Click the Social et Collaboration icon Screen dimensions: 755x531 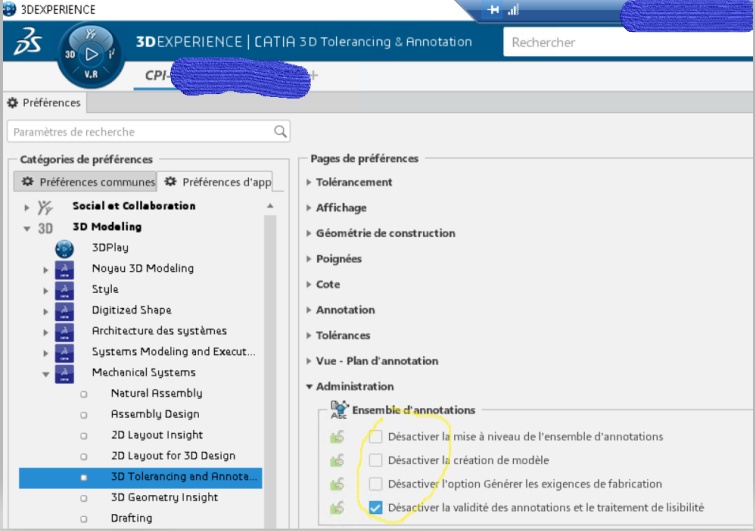45,207
